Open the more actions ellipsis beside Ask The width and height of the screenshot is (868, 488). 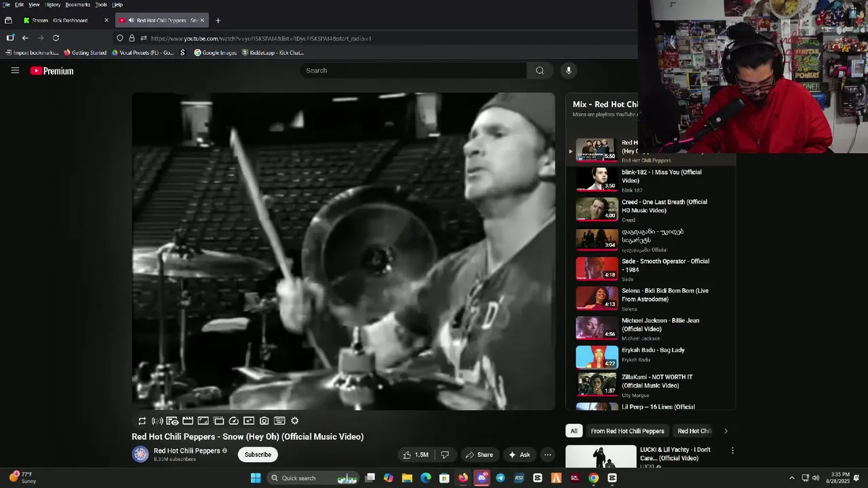[x=548, y=455]
